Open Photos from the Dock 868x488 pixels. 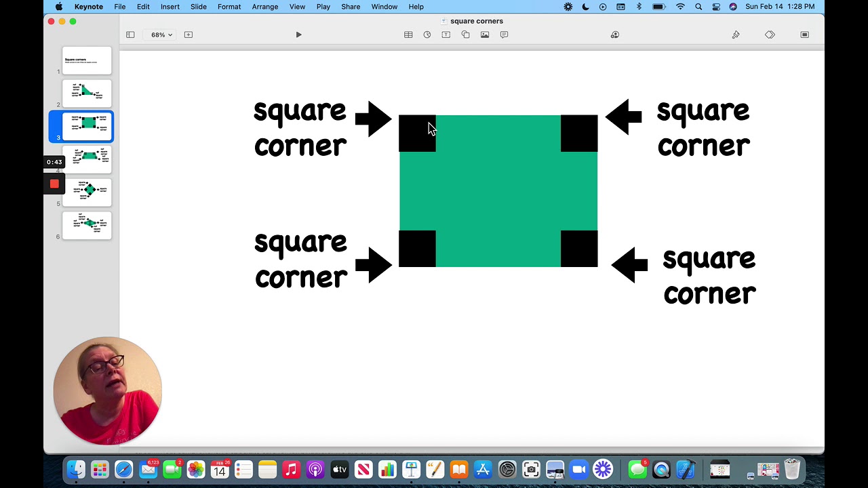[196, 469]
